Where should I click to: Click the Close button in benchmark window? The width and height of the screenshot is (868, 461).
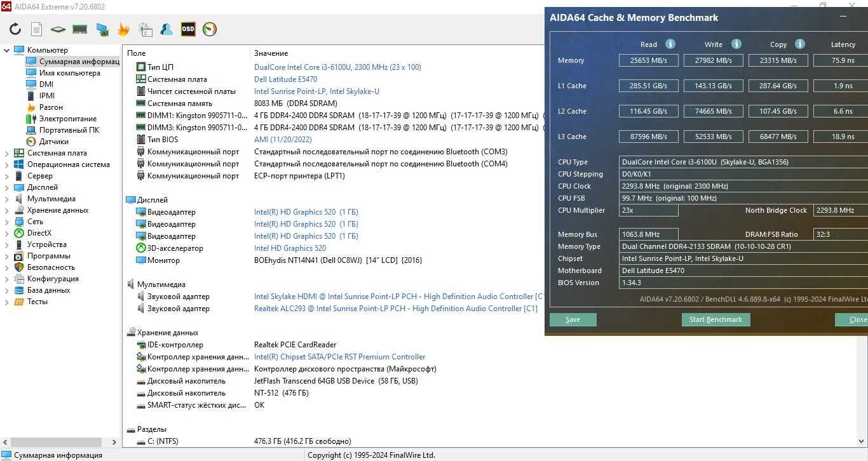(x=851, y=320)
